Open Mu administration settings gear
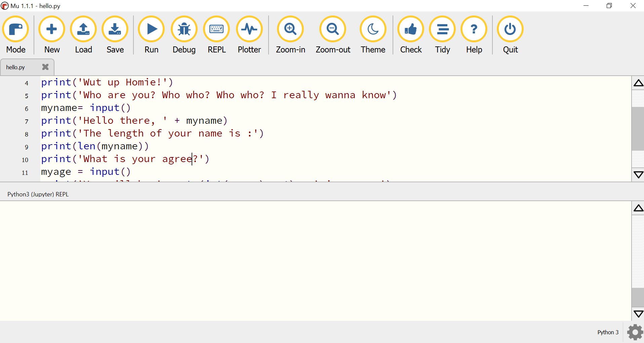This screenshot has width=644, height=343. click(x=635, y=332)
